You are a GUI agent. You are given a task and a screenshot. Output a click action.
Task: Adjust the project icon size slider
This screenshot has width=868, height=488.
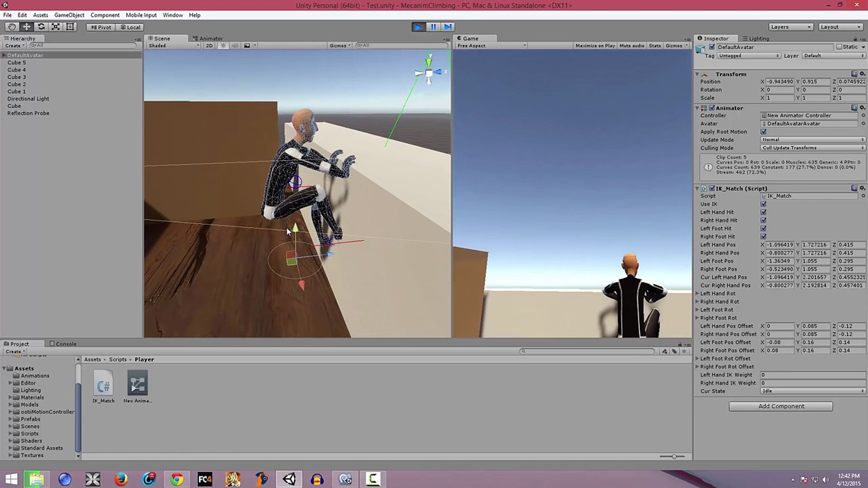point(674,456)
